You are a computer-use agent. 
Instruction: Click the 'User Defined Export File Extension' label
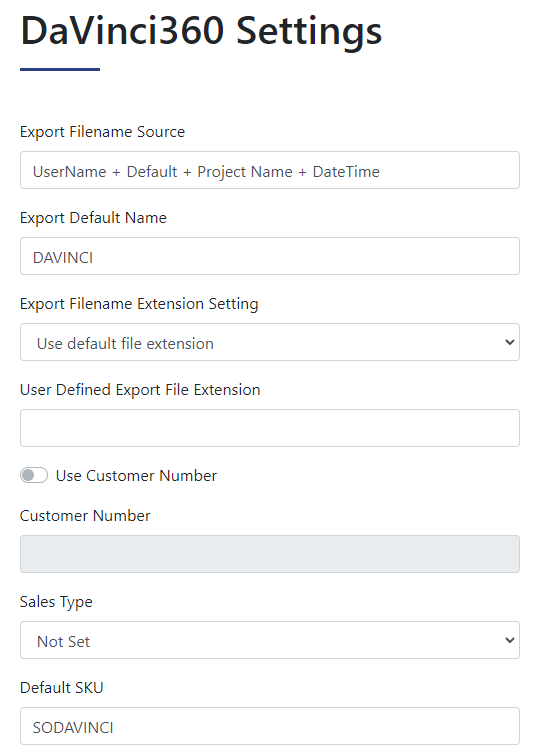[x=140, y=389]
